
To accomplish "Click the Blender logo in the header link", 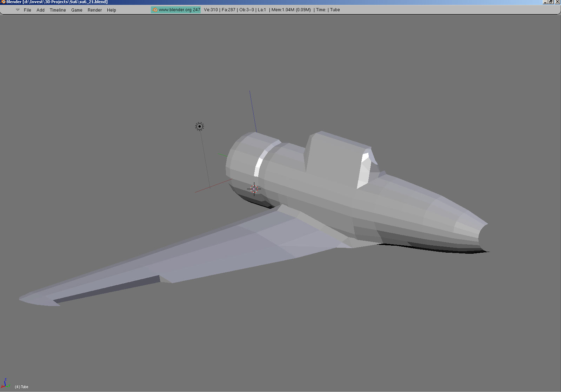I will (x=155, y=10).
